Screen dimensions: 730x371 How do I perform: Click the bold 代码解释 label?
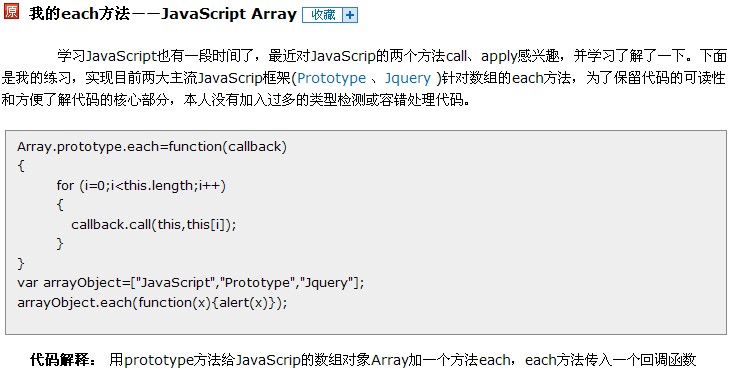62,360
